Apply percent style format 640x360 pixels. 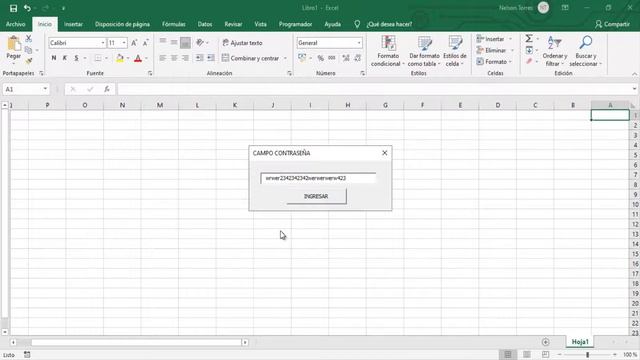[320, 58]
